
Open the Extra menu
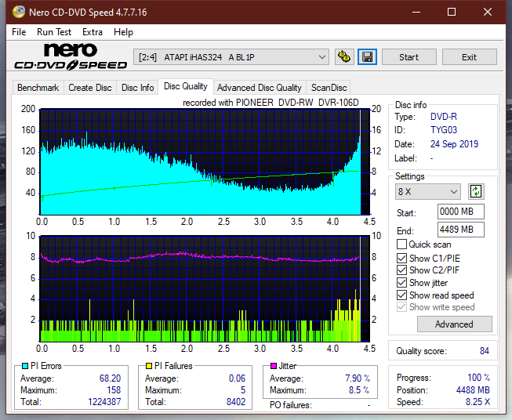tap(93, 32)
